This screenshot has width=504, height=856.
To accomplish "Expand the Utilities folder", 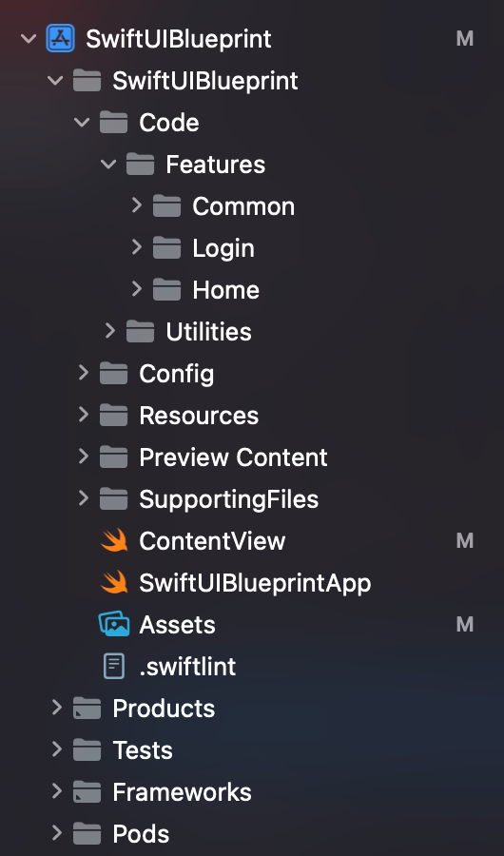I will [x=109, y=331].
